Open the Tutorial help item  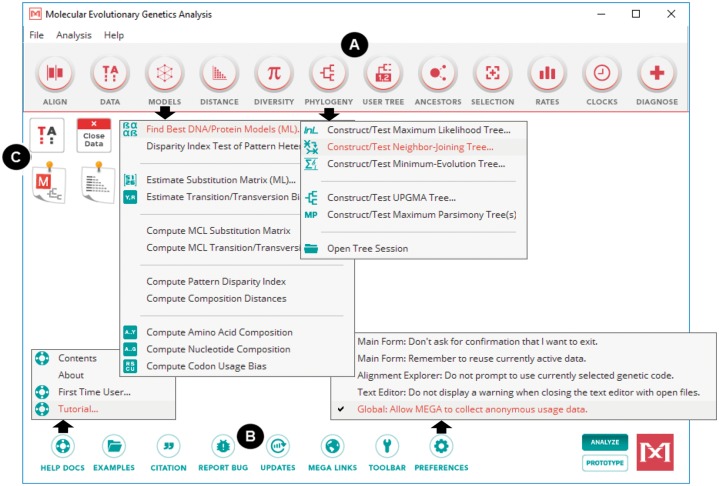[x=103, y=409]
